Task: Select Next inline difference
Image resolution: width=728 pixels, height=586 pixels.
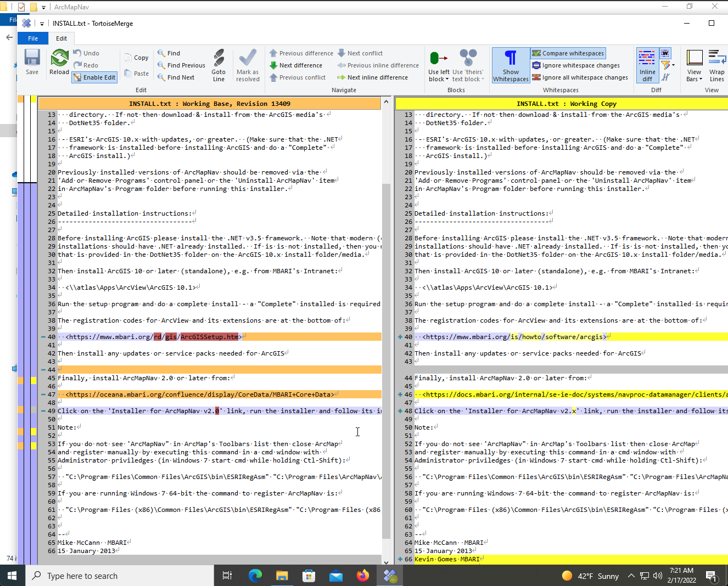Action: tap(373, 77)
